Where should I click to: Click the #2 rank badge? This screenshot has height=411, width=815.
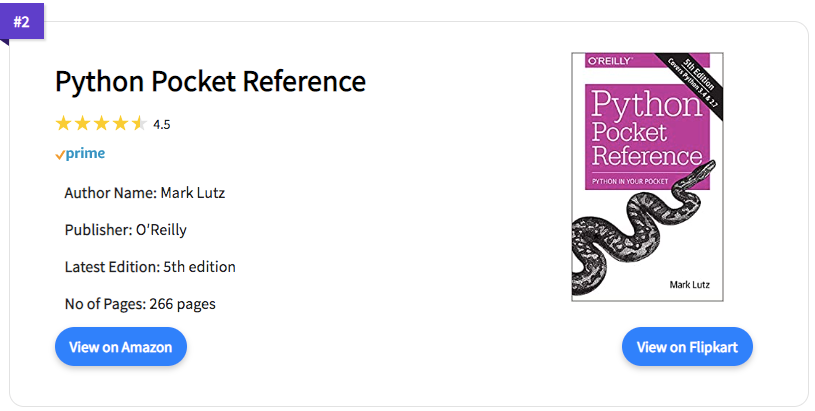[x=22, y=22]
